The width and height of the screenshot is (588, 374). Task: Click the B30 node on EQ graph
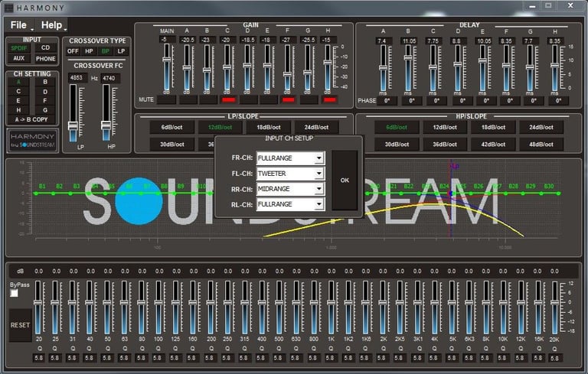click(558, 194)
